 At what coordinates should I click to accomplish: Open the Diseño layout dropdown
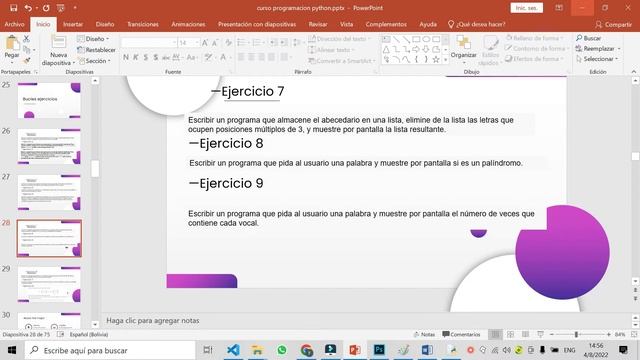[x=93, y=39]
